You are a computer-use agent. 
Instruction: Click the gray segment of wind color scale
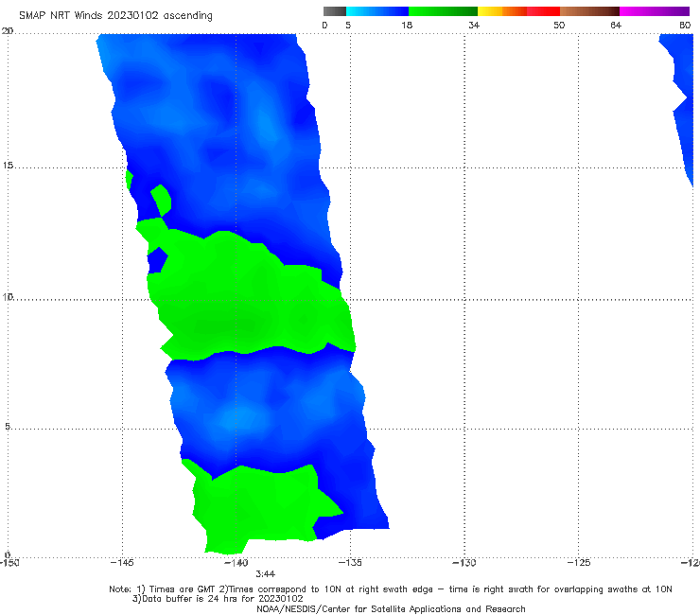tap(334, 11)
